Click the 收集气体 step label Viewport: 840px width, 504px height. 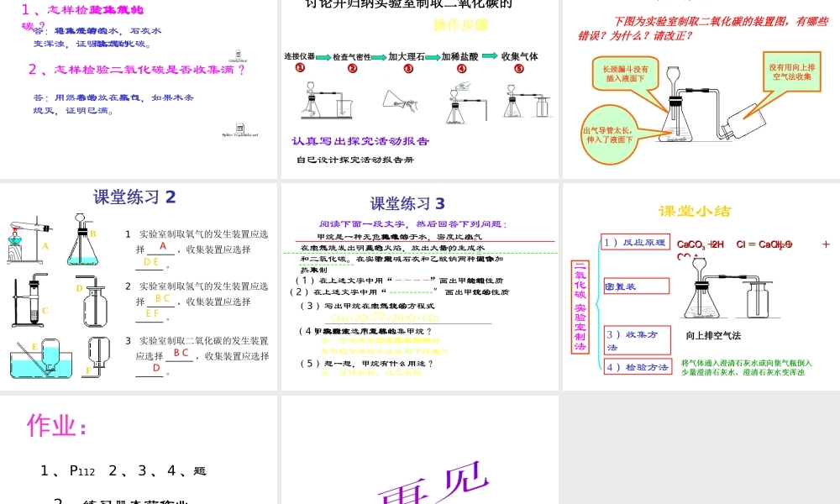(520, 56)
